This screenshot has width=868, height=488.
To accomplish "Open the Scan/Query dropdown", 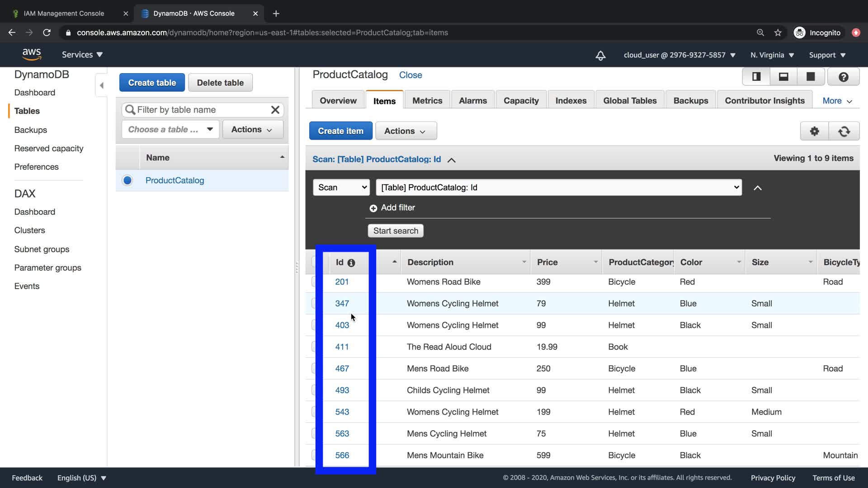I will [341, 188].
